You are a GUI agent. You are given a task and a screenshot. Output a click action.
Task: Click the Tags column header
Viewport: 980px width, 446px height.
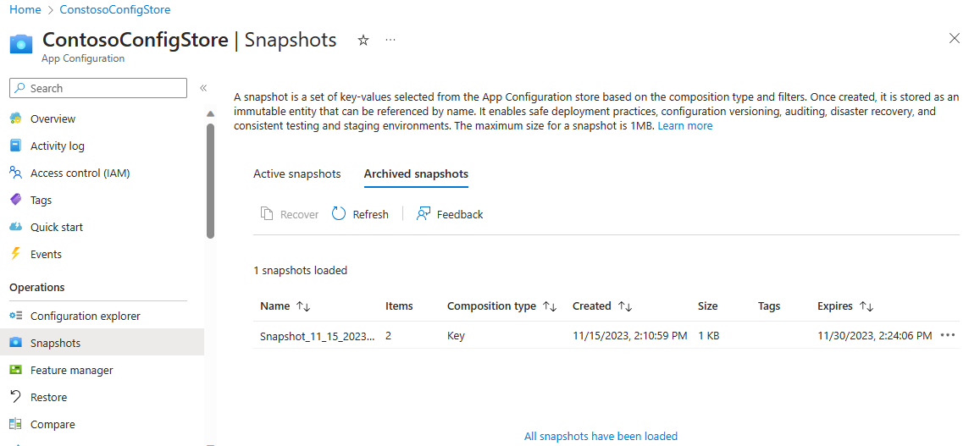[769, 306]
